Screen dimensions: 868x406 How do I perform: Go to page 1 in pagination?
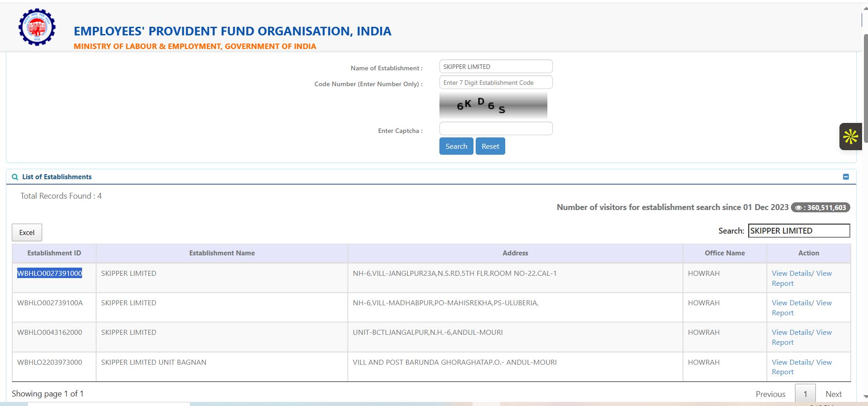[805, 394]
